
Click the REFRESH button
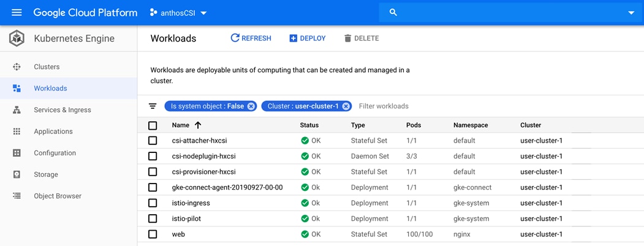(251, 38)
